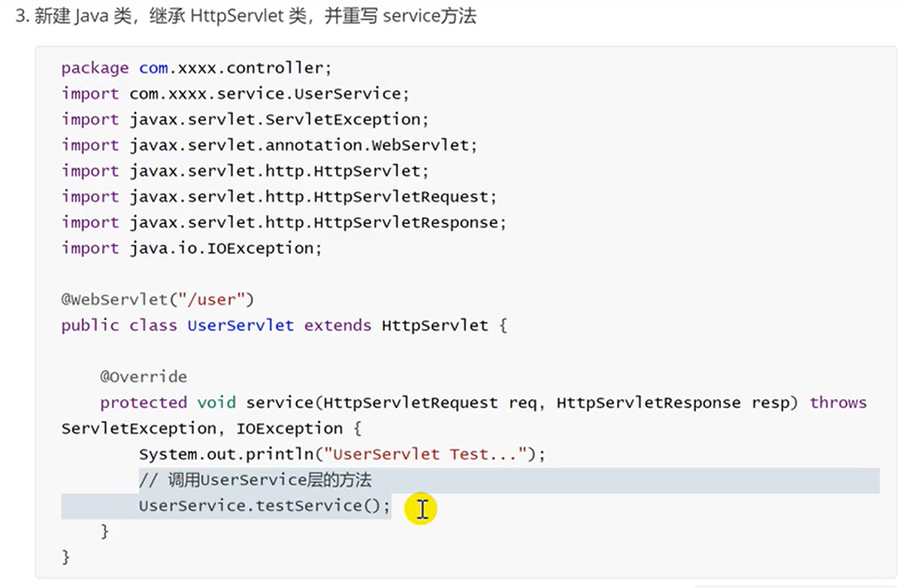This screenshot has width=905, height=588.
Task: Click the System.out.println statement
Action: tap(342, 454)
